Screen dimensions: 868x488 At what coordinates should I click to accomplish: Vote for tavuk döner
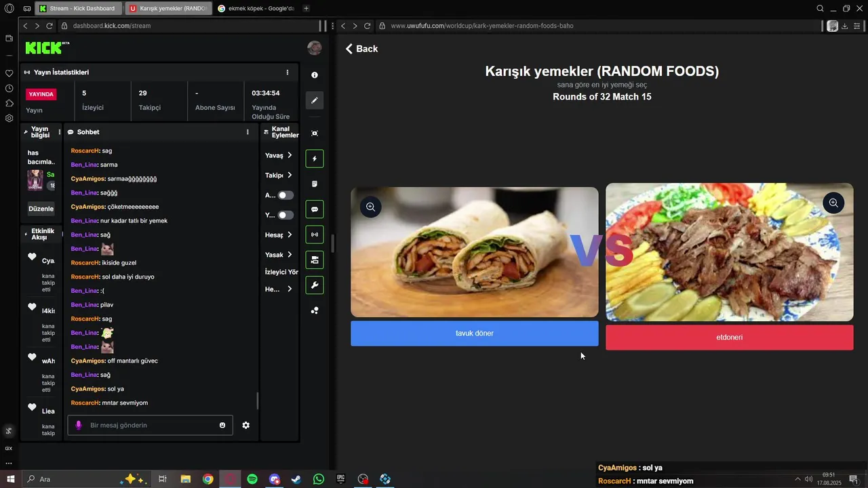475,333
